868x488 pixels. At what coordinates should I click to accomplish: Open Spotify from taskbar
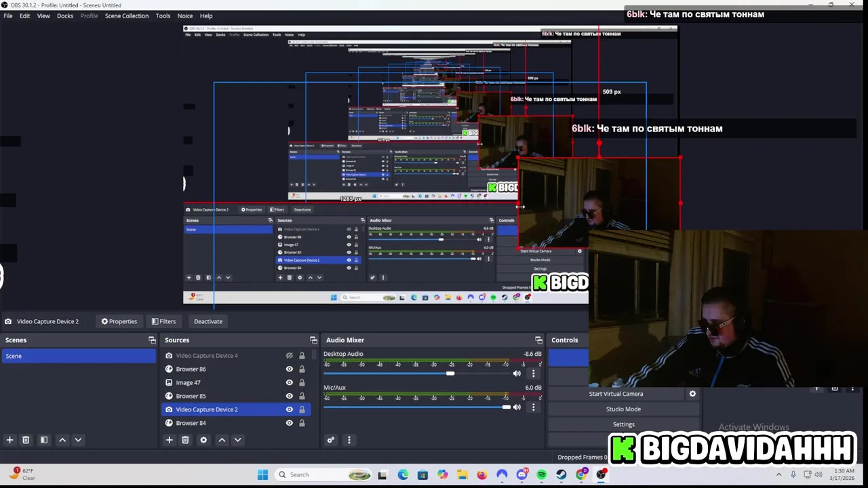tap(542, 474)
